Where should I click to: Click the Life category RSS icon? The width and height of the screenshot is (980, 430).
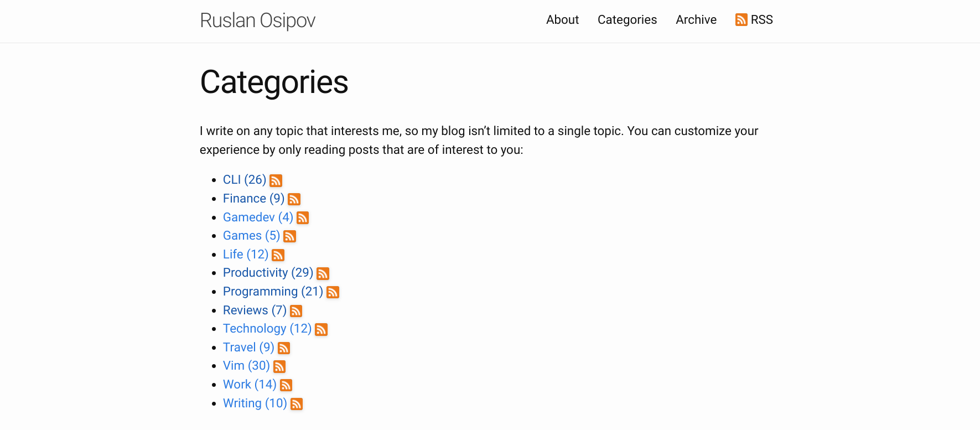click(278, 255)
